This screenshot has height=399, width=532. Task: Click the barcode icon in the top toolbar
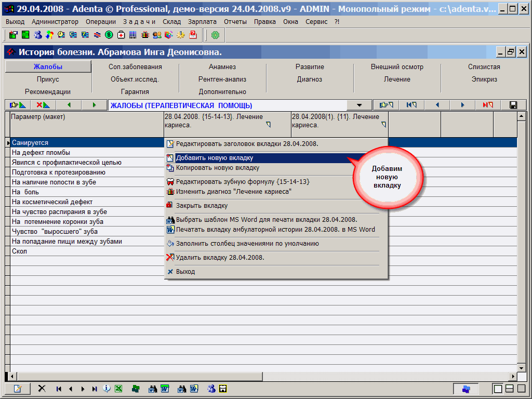pyautogui.click(x=132, y=35)
